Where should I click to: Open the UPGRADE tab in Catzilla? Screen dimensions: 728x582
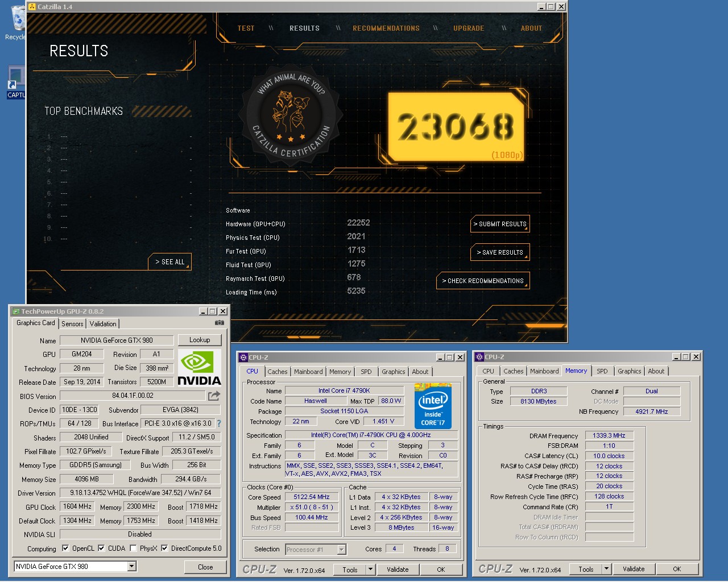(x=469, y=28)
